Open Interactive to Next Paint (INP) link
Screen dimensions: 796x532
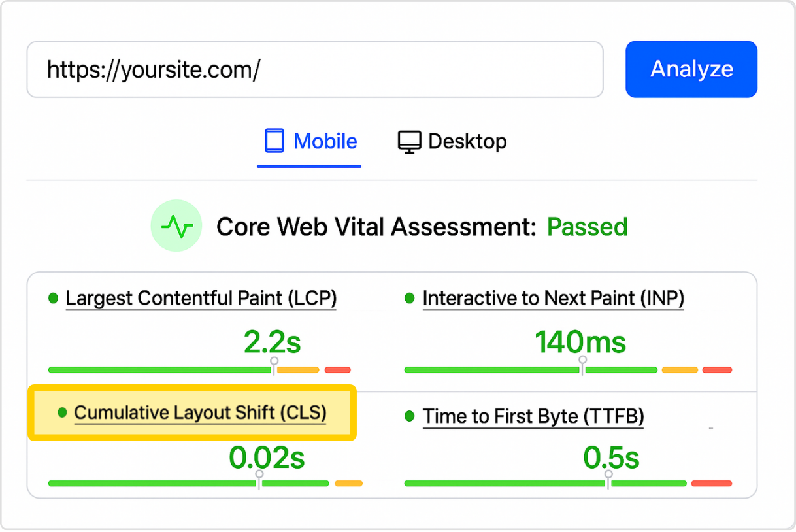(553, 299)
